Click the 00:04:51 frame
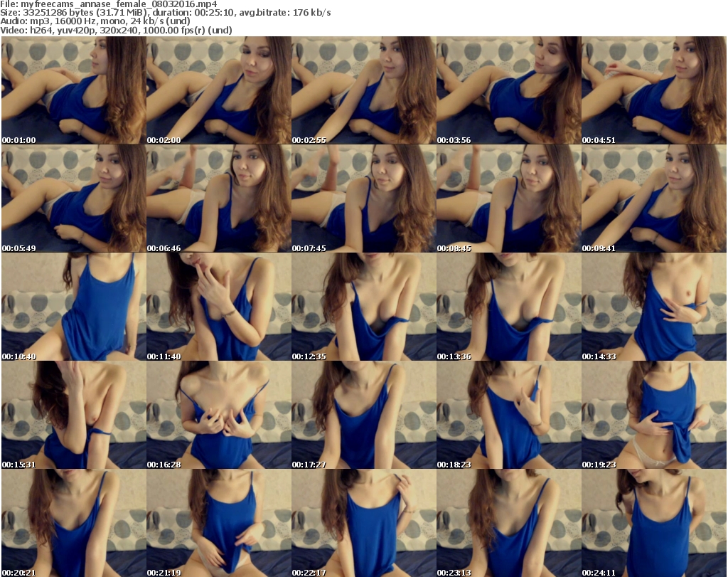This screenshot has width=728, height=577. [x=654, y=90]
